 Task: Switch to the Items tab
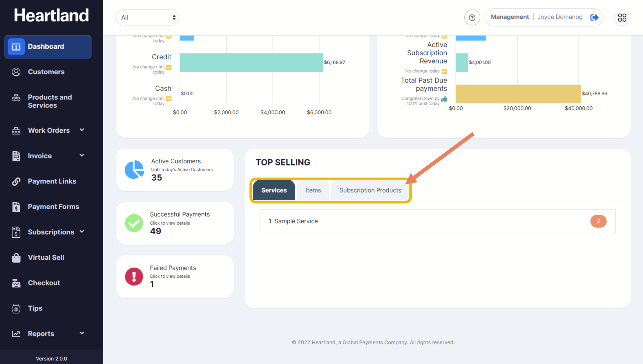coord(313,190)
